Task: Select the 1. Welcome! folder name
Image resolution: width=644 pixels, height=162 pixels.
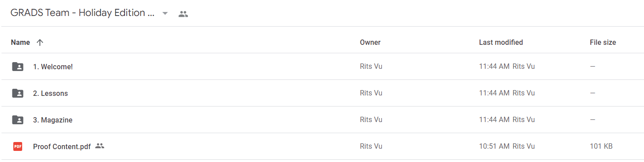Action: click(x=53, y=67)
